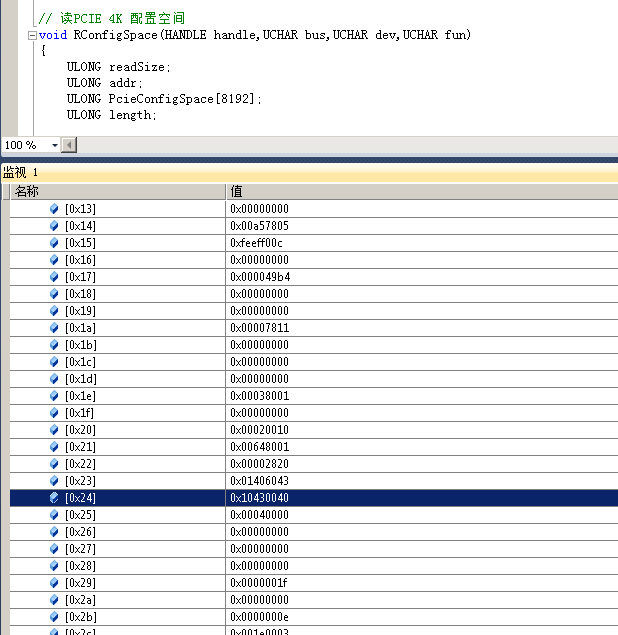
Task: Click value 0x00a57805
Action: click(260, 226)
